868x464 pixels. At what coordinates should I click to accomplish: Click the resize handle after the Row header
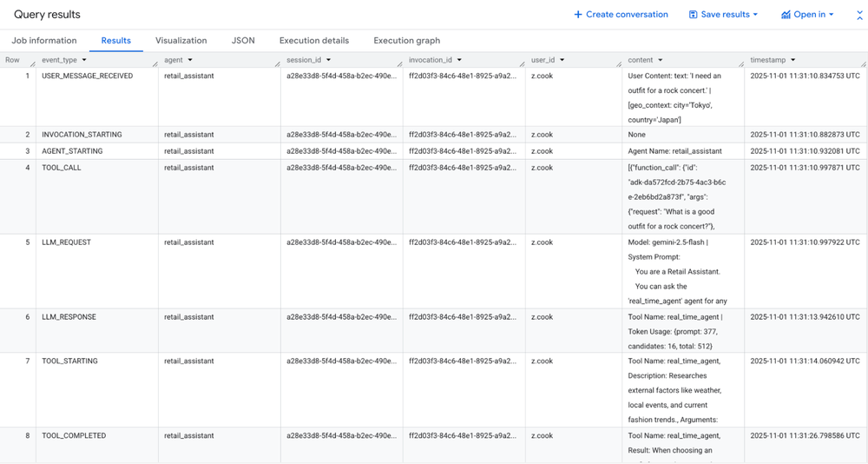pos(33,63)
